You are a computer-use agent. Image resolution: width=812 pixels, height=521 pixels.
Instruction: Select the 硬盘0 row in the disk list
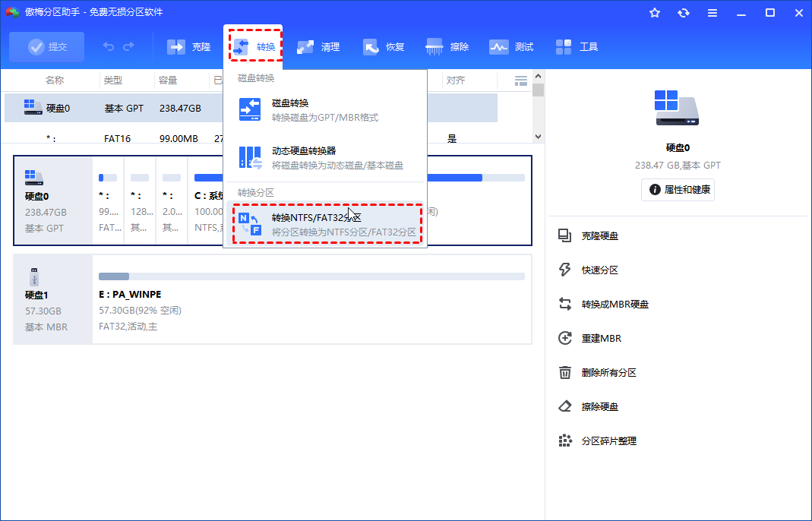point(251,108)
